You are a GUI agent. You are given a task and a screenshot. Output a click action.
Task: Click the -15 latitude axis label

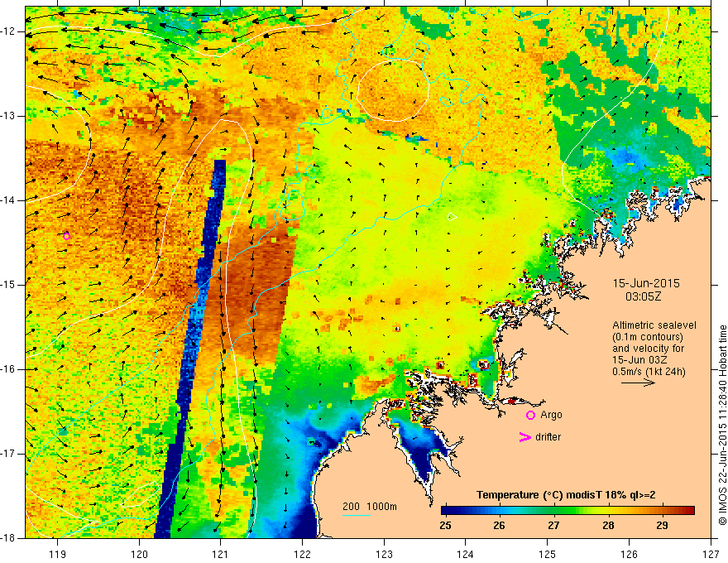point(8,285)
